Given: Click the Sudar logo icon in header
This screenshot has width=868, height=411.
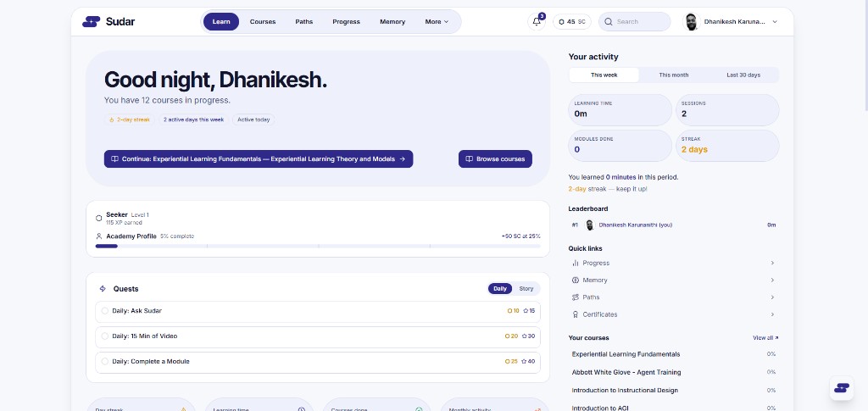Looking at the screenshot, I should pos(92,21).
